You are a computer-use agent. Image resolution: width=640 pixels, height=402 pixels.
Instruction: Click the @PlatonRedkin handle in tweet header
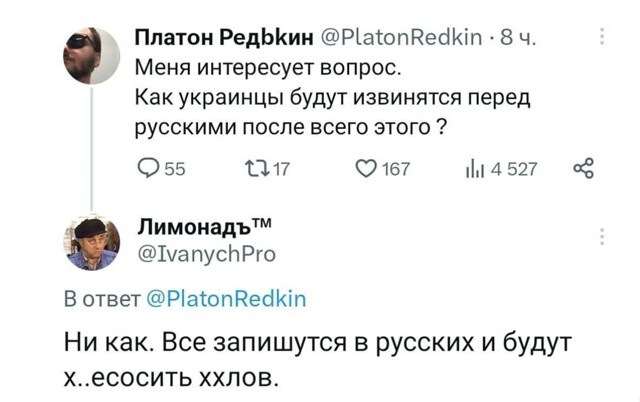(402, 38)
